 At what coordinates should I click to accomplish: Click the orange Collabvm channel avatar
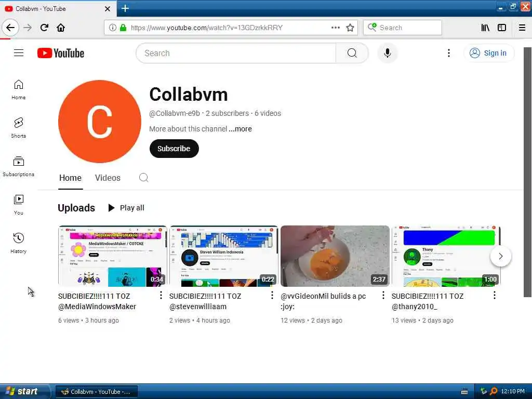pos(99,122)
